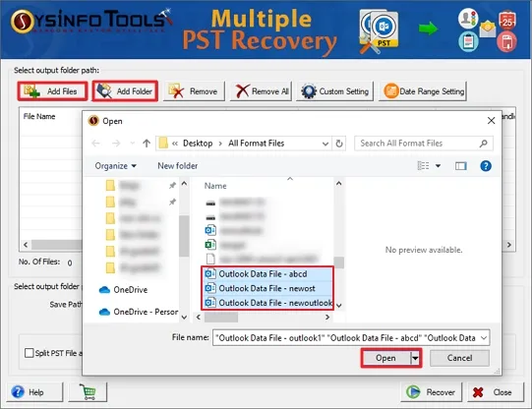Click the file list horizontal scrollbar thumb
The width and height of the screenshot is (532, 409).
tap(221, 318)
